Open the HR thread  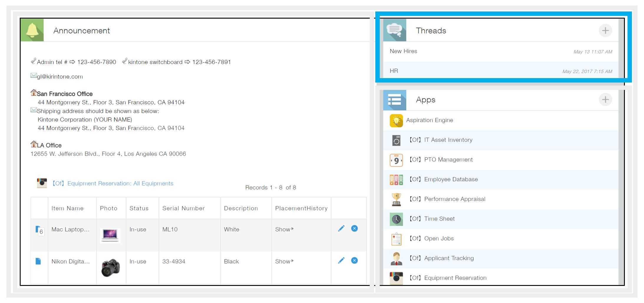394,71
